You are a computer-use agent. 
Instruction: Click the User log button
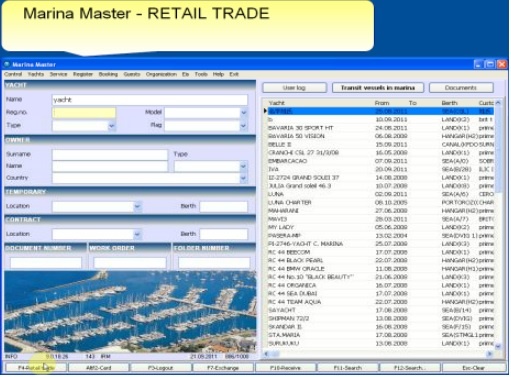click(x=294, y=88)
